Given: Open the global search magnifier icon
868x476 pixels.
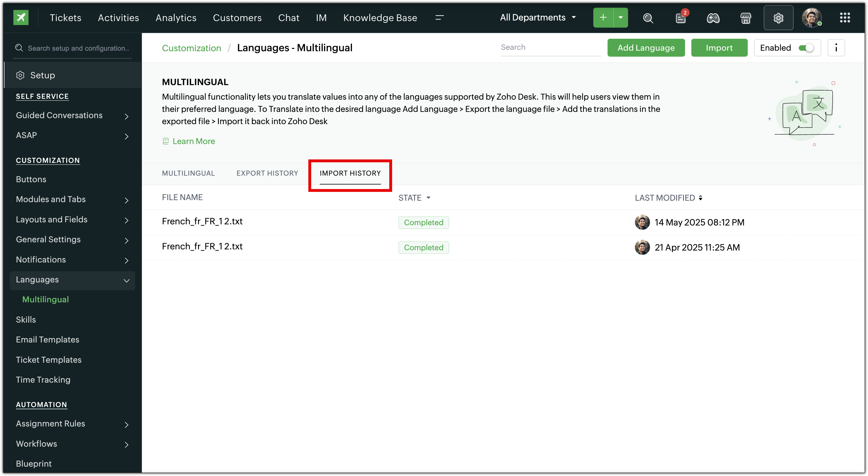Looking at the screenshot, I should tap(648, 18).
